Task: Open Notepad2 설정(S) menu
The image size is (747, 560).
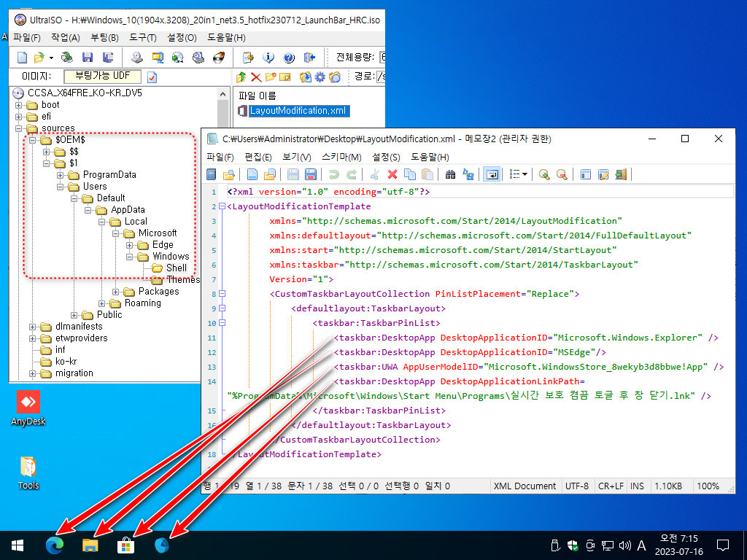Action: (387, 157)
